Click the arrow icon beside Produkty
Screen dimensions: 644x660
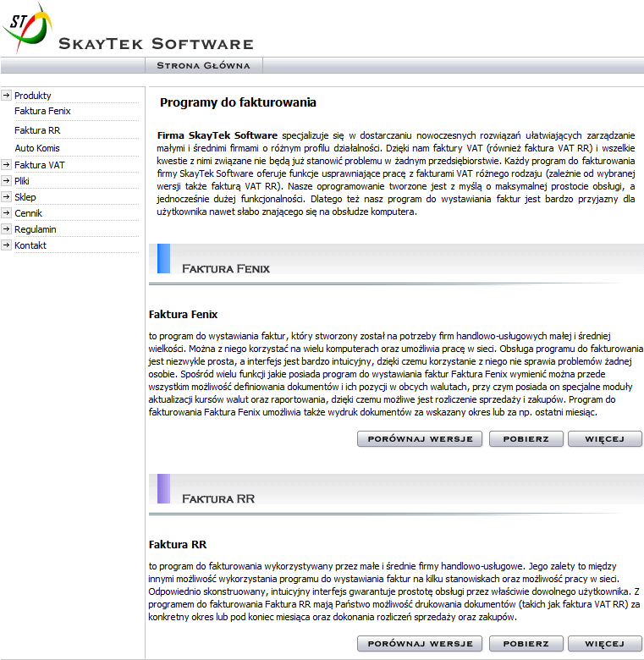coord(6,96)
